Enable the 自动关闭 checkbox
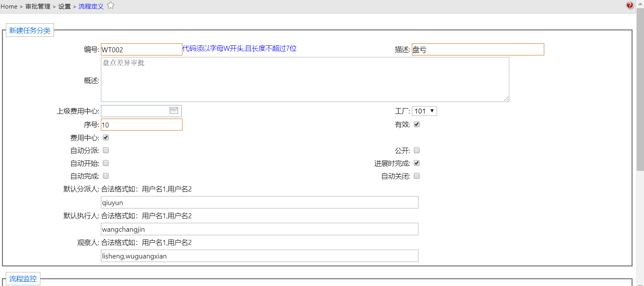Screen dimensions: 644x286 click(417, 176)
